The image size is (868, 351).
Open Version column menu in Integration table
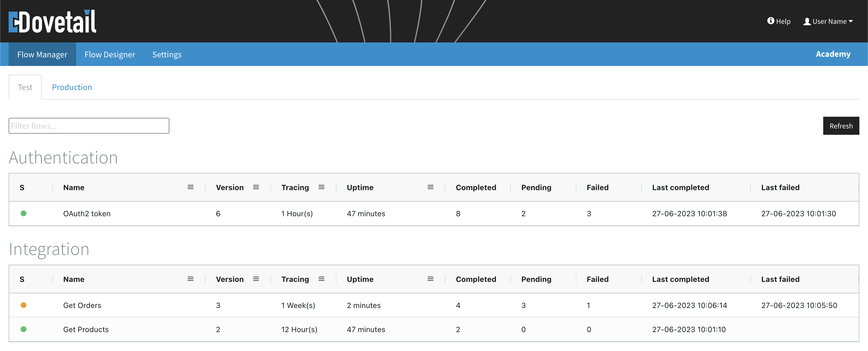pyautogui.click(x=256, y=279)
